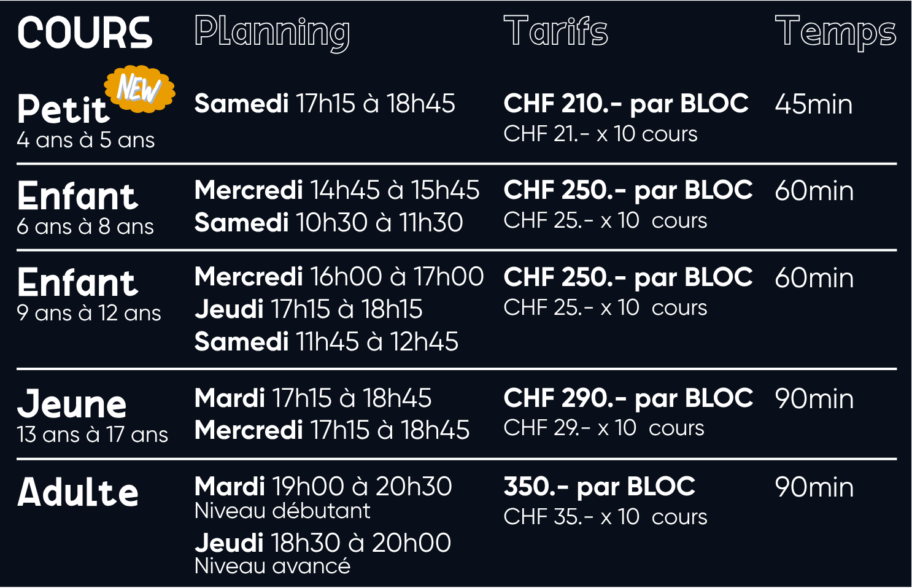
Task: Click Samedi 10h30 à 11h30 slot
Action: coord(328,222)
